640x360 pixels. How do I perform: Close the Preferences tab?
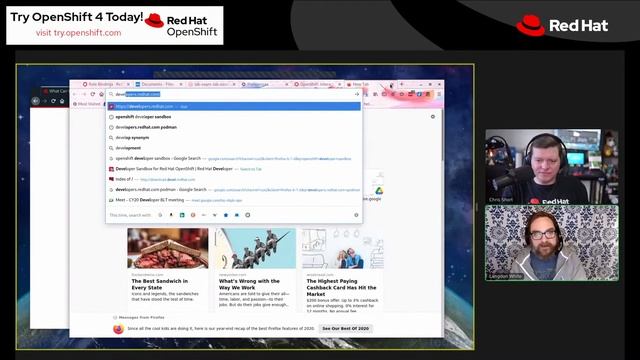[x=287, y=84]
